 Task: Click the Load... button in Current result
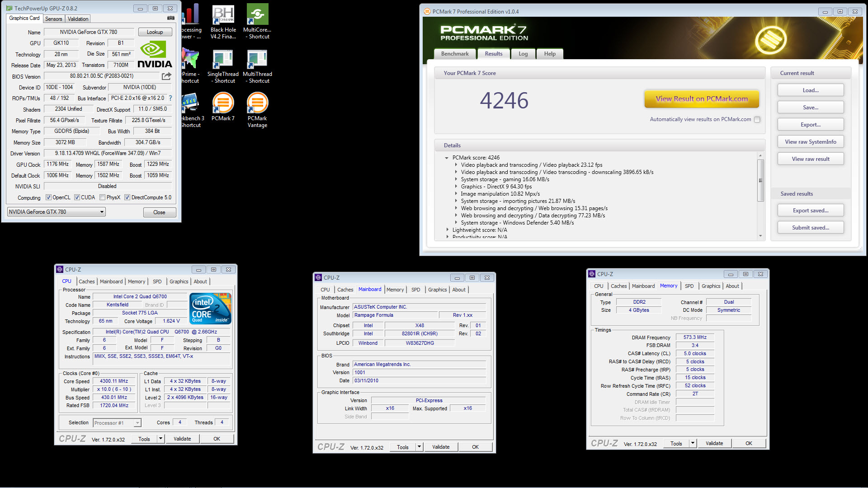pyautogui.click(x=811, y=90)
